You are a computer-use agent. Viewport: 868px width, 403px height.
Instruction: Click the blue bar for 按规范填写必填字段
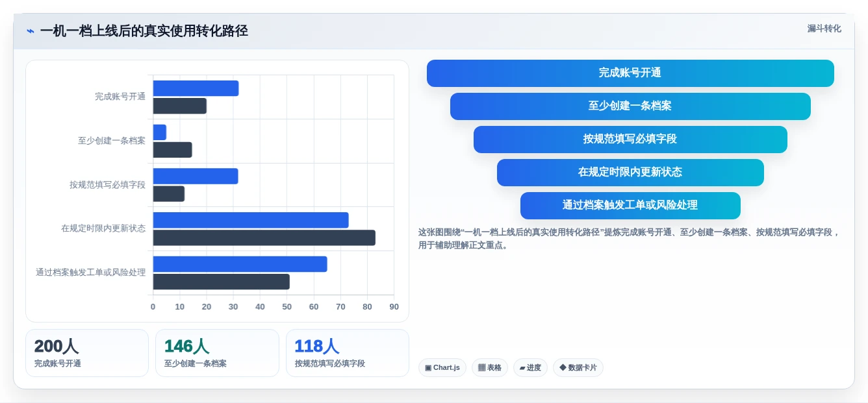pos(196,177)
